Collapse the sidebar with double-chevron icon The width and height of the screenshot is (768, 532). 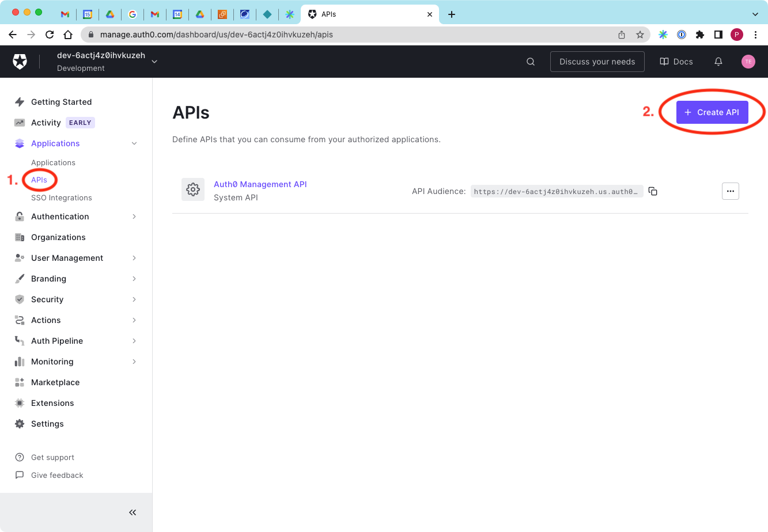(133, 512)
